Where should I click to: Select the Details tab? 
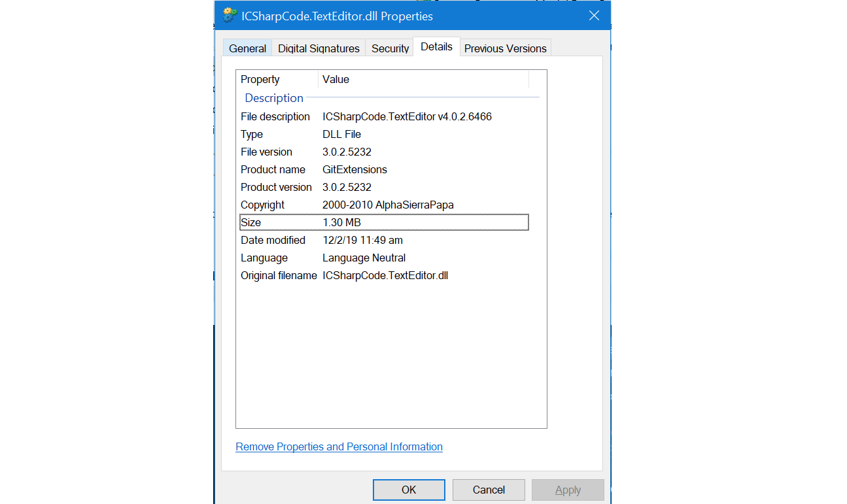click(436, 46)
